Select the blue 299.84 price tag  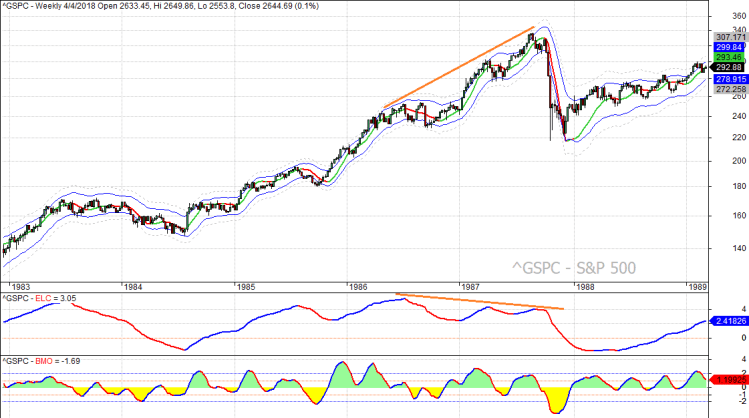point(729,47)
